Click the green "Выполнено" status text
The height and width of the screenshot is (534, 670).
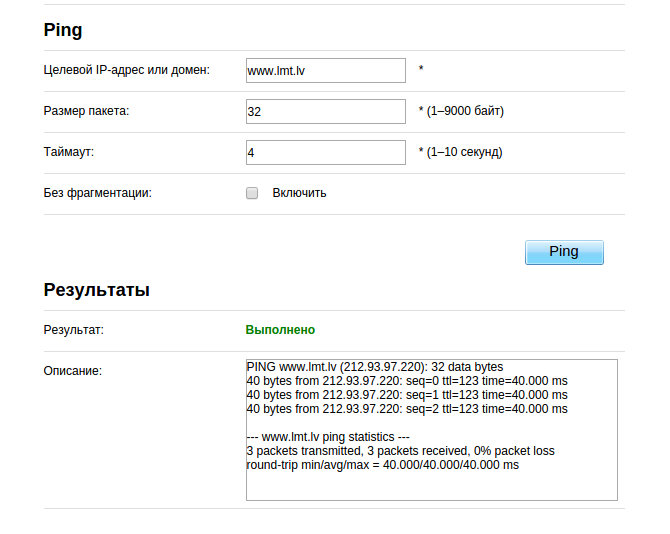[x=280, y=329]
